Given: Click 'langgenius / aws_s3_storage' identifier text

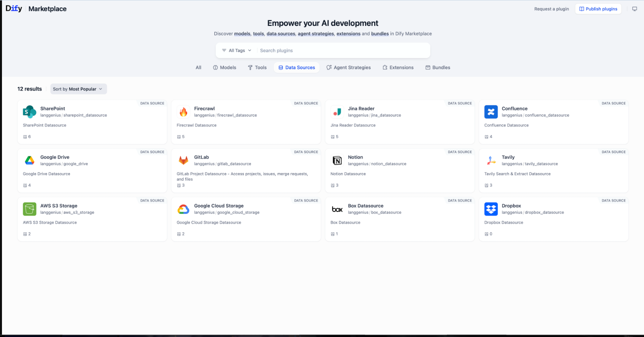Looking at the screenshot, I should [67, 212].
